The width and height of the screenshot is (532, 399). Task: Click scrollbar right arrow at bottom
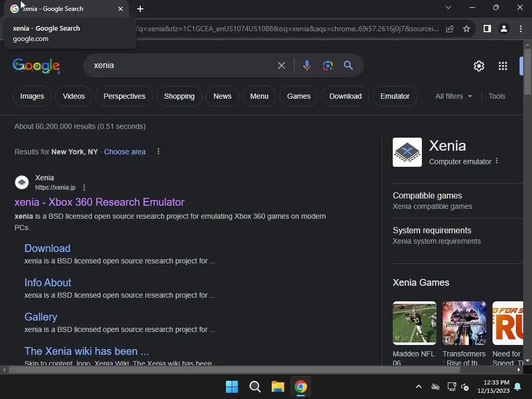(x=519, y=370)
